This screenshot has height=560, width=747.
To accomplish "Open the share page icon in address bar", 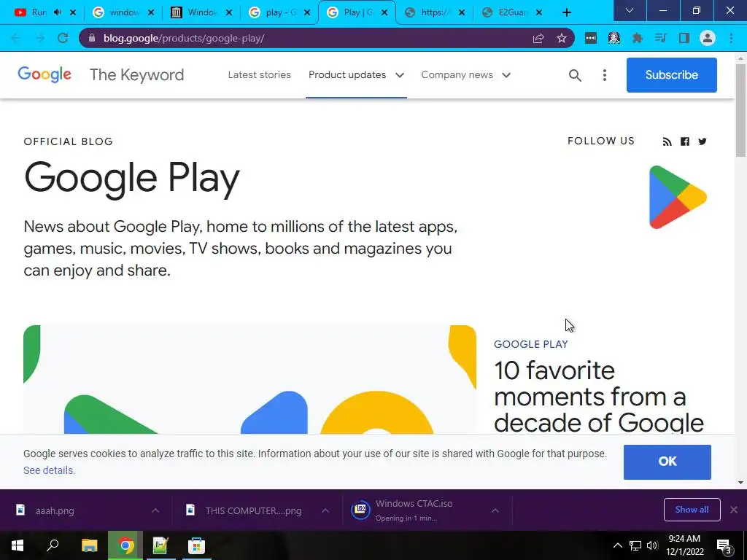I will coord(538,38).
